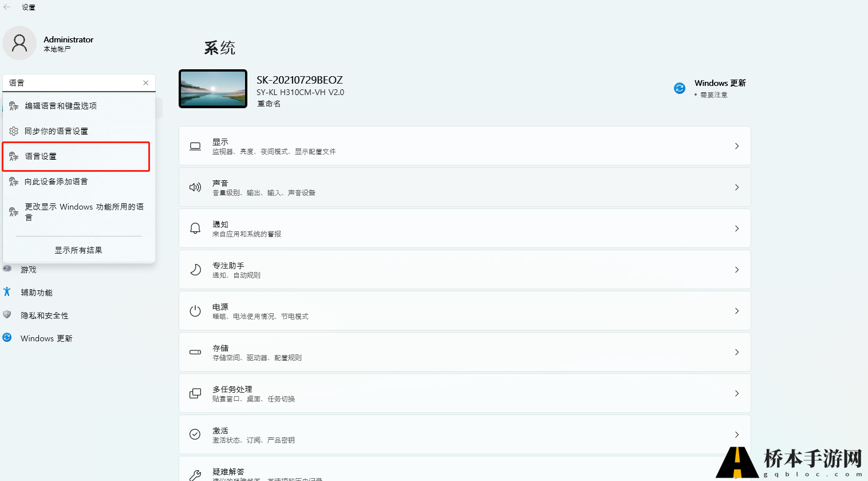Expand 通知 with its chevron arrow
This screenshot has width=868, height=481.
737,228
